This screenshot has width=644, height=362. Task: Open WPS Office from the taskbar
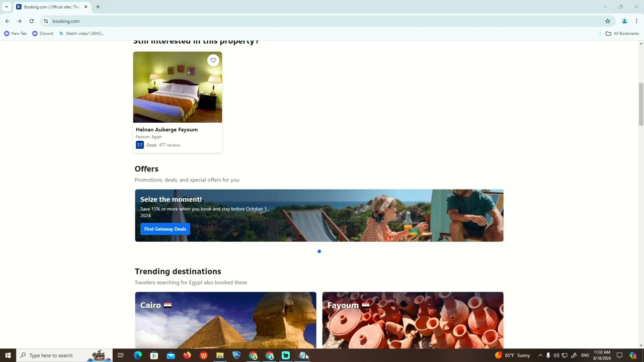(x=204, y=355)
